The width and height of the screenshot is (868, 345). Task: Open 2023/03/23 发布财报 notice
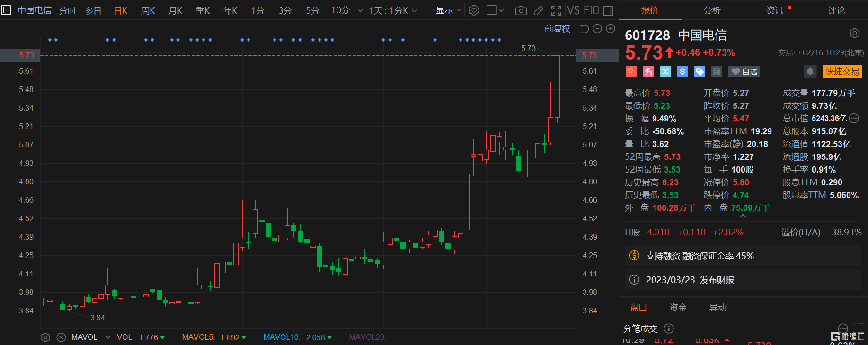pyautogui.click(x=743, y=280)
